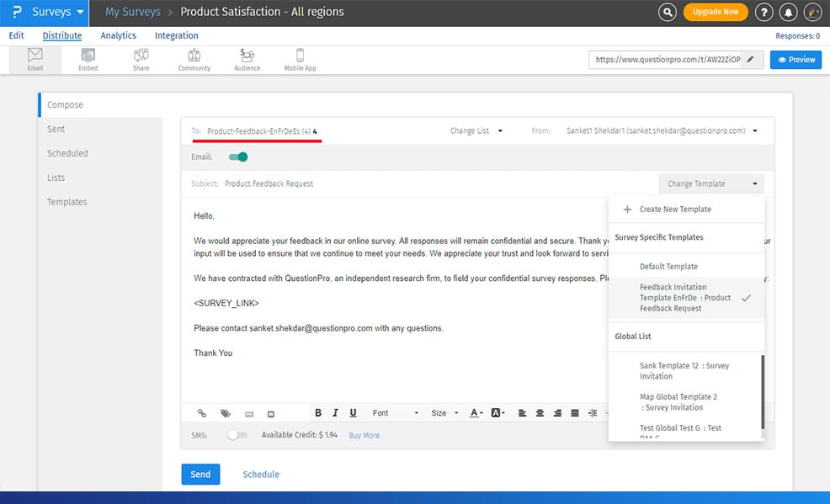Open the background highlight color picker
The height and width of the screenshot is (504, 830).
click(x=497, y=413)
